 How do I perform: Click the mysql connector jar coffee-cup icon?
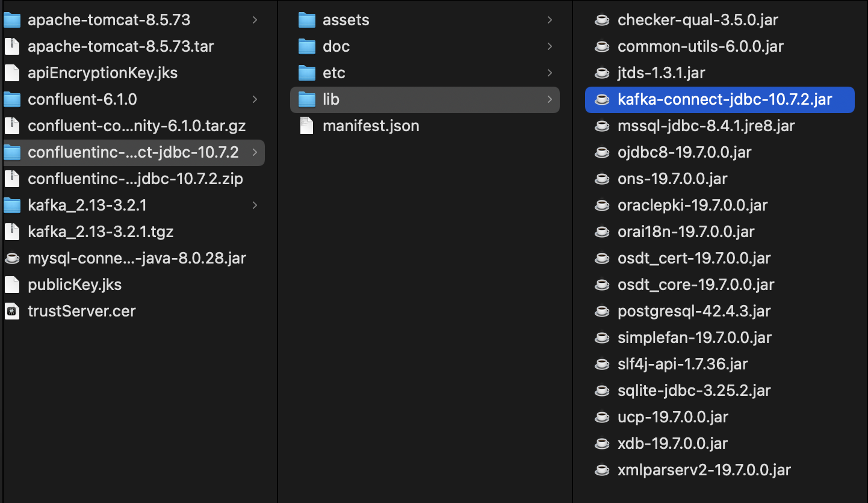click(12, 258)
